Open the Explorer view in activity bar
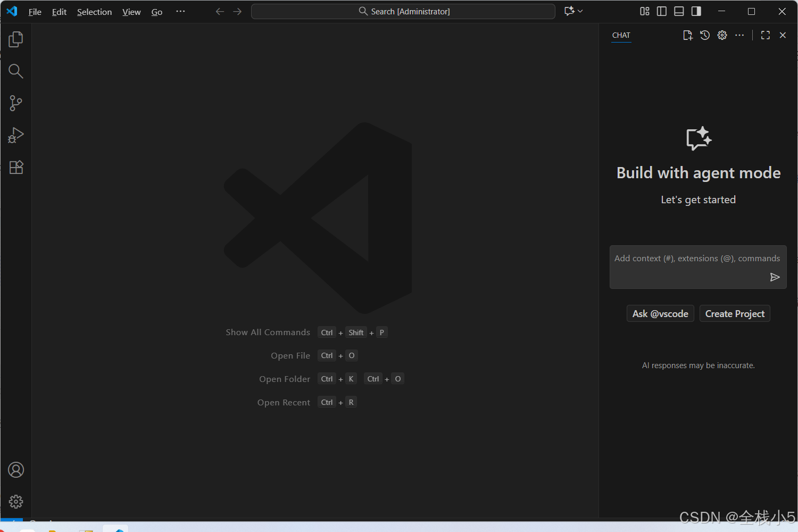The width and height of the screenshot is (798, 532). [16, 39]
